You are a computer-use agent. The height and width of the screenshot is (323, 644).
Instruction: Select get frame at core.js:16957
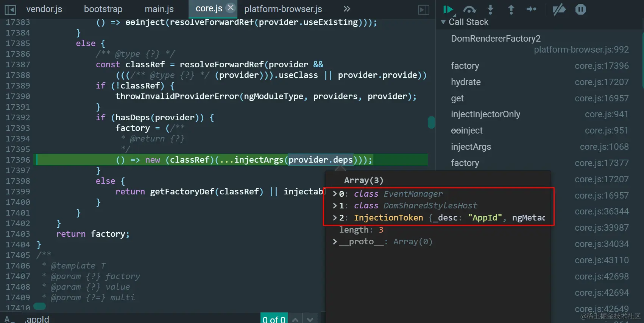[x=540, y=98]
